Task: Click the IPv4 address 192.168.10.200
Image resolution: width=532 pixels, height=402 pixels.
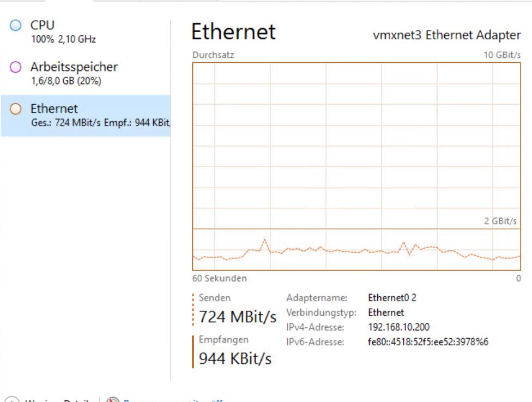Action: tap(398, 327)
